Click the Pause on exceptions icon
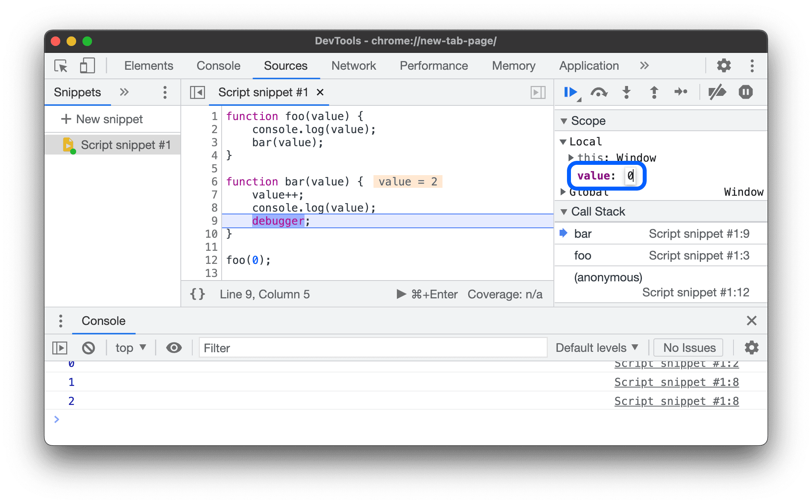The image size is (812, 504). [746, 93]
